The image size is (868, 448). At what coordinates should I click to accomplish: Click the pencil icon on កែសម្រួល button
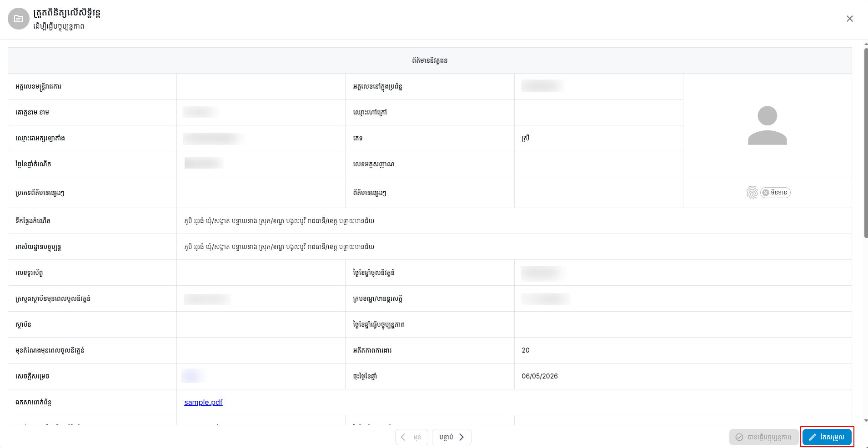813,437
